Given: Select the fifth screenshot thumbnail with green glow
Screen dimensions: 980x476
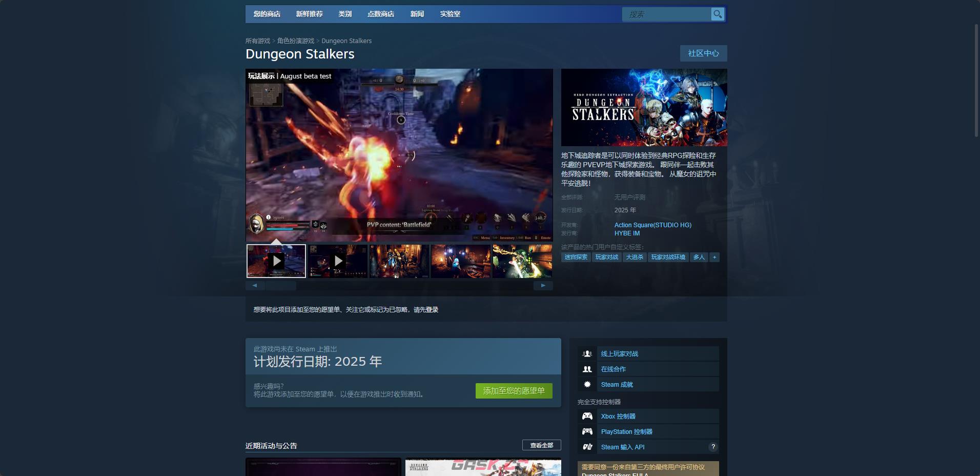Looking at the screenshot, I should pyautogui.click(x=522, y=261).
